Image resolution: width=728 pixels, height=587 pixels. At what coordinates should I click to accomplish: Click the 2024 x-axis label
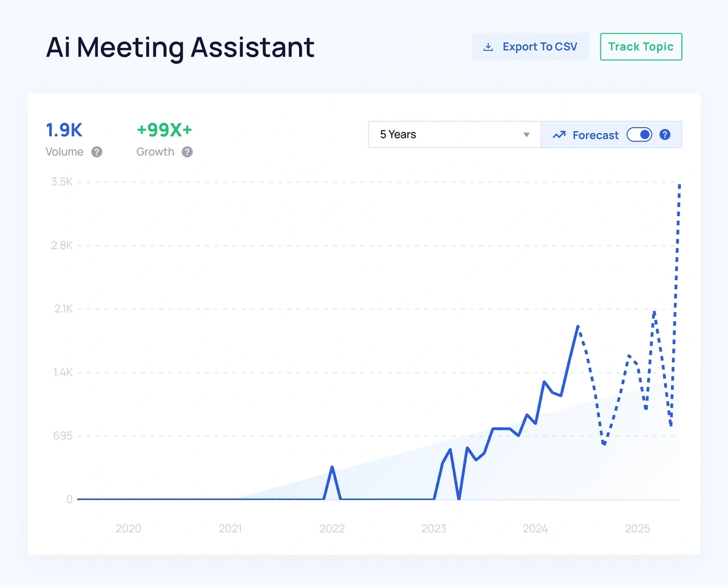tap(536, 529)
